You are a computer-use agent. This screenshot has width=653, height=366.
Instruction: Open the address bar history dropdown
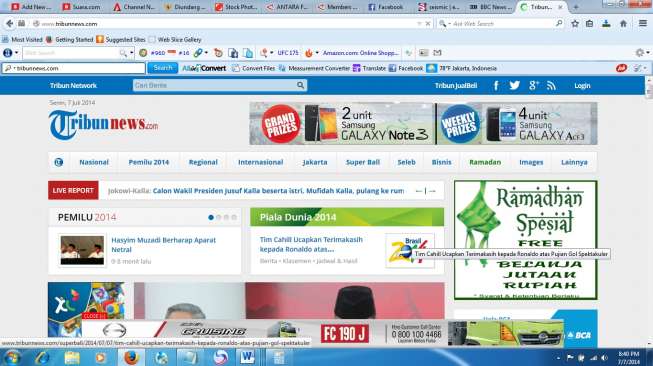tap(419, 24)
